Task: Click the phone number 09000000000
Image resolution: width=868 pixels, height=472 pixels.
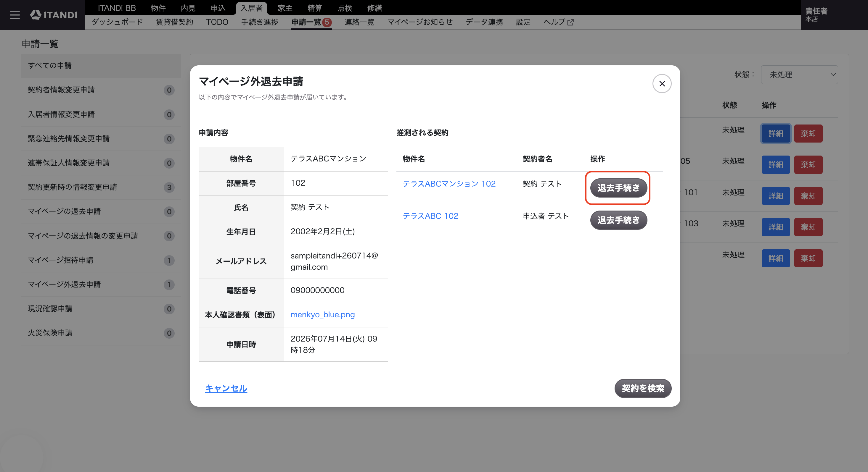Action: click(317, 290)
